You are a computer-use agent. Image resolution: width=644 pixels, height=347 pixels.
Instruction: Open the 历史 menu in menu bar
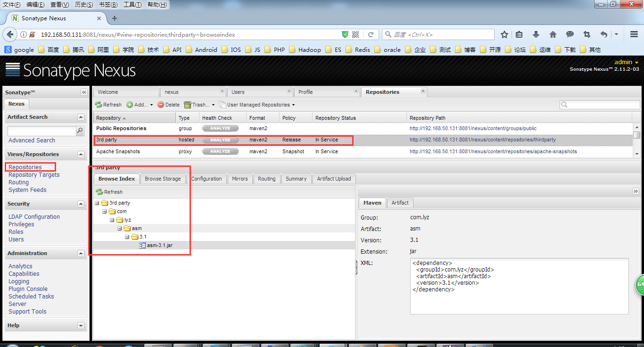coord(84,5)
